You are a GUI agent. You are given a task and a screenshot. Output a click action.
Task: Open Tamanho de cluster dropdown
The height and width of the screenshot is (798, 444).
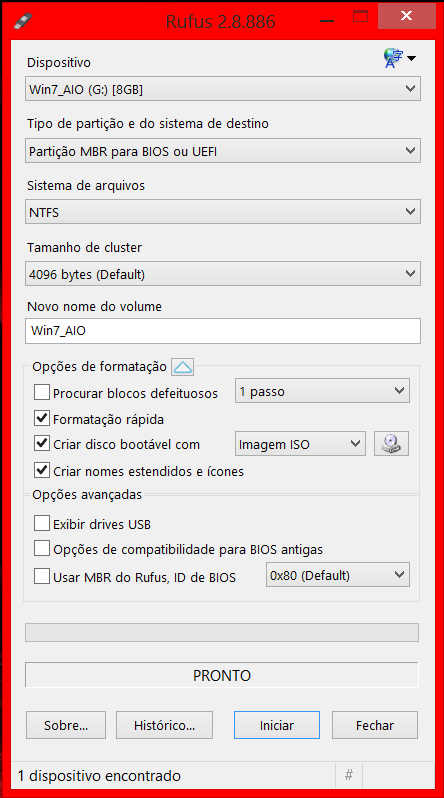coord(223,274)
